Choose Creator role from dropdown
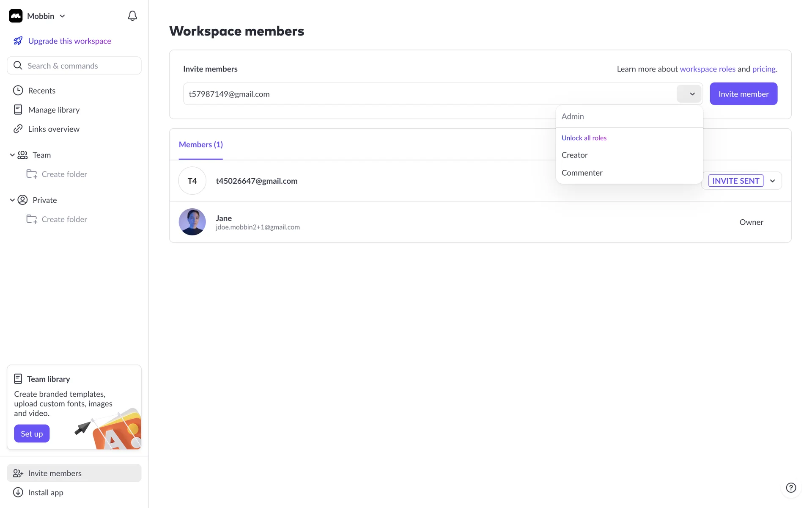This screenshot has height=508, width=812. [x=574, y=155]
